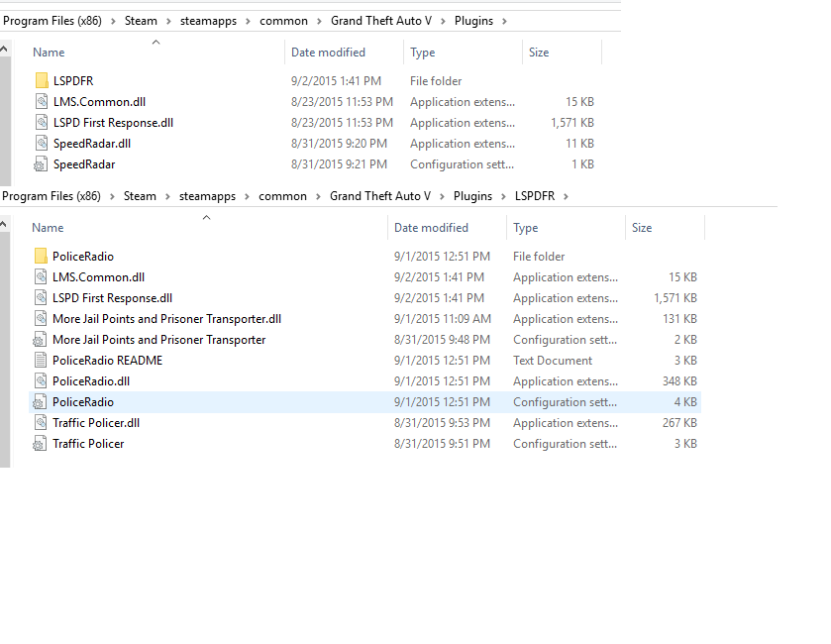The image size is (831, 644).
Task: Select LMS.Common.dll icon dated 9/2/2015 1:41 PM
Action: pos(41,276)
